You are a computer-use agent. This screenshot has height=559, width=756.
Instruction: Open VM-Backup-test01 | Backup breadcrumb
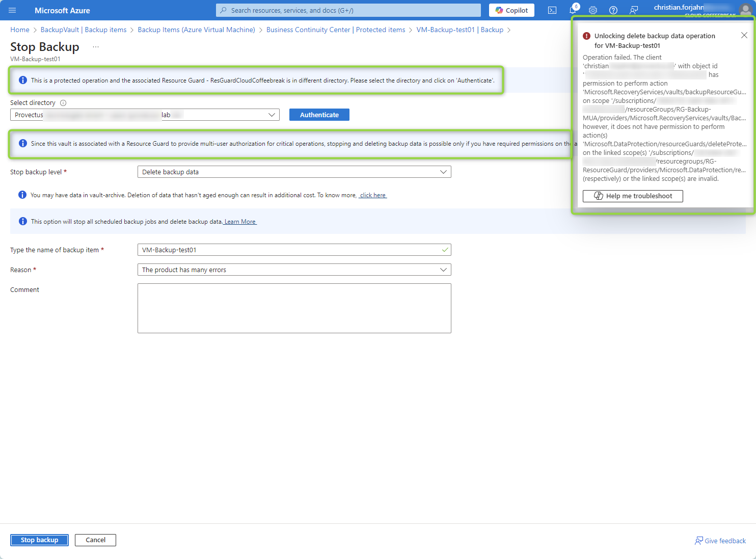[460, 30]
